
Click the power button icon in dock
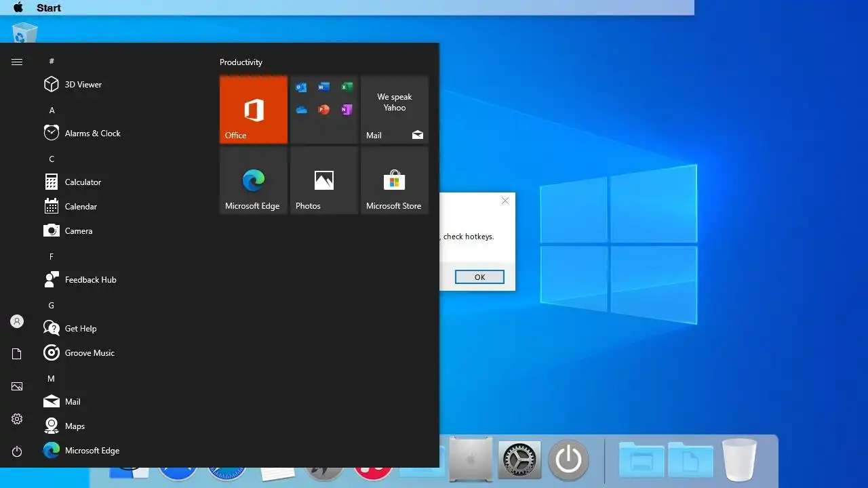point(568,460)
